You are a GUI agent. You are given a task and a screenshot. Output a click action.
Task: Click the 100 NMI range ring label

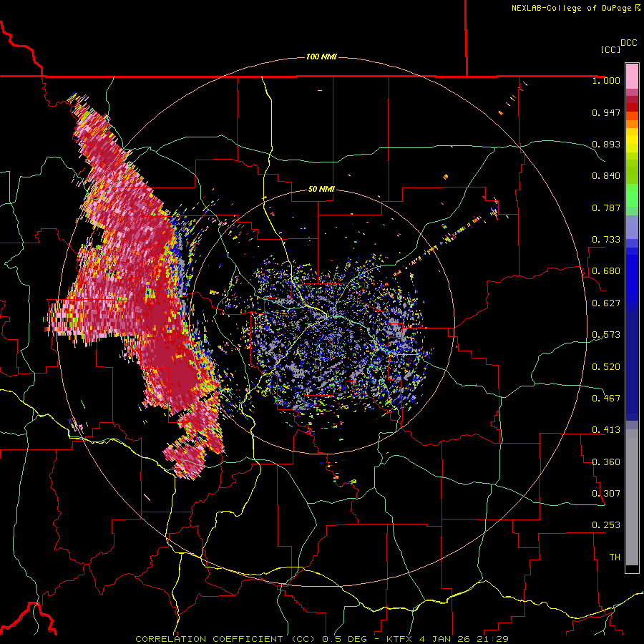pyautogui.click(x=321, y=57)
